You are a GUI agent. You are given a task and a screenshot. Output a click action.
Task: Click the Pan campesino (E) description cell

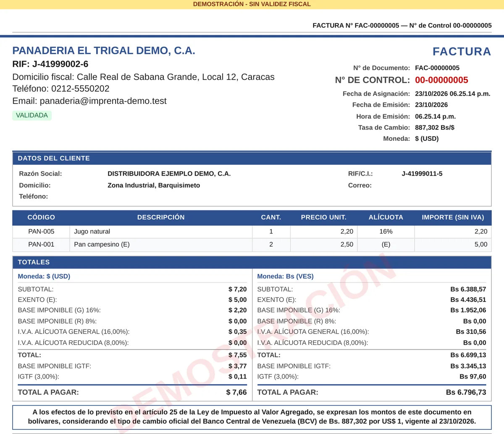pos(161,245)
